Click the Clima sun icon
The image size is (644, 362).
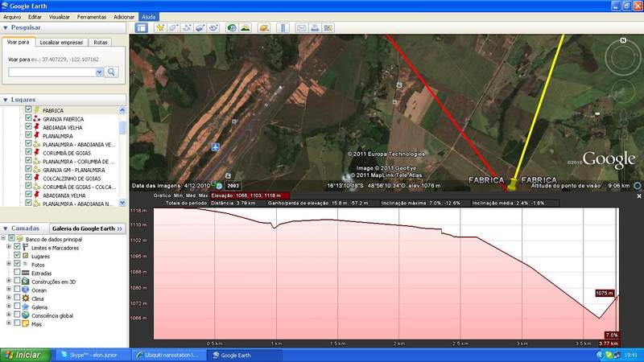(26, 298)
